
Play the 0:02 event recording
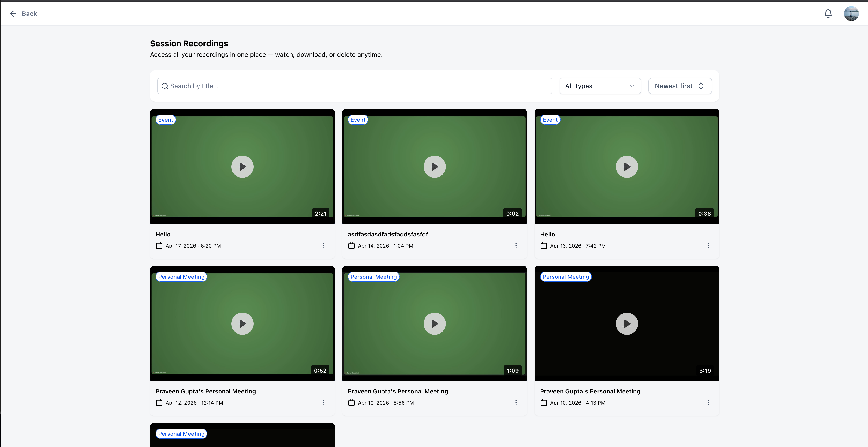(434, 167)
